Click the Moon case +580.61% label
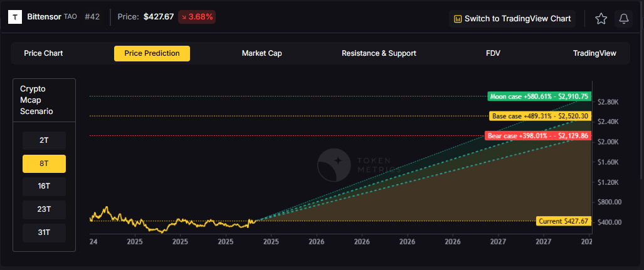This screenshot has height=270, width=644. pos(539,96)
